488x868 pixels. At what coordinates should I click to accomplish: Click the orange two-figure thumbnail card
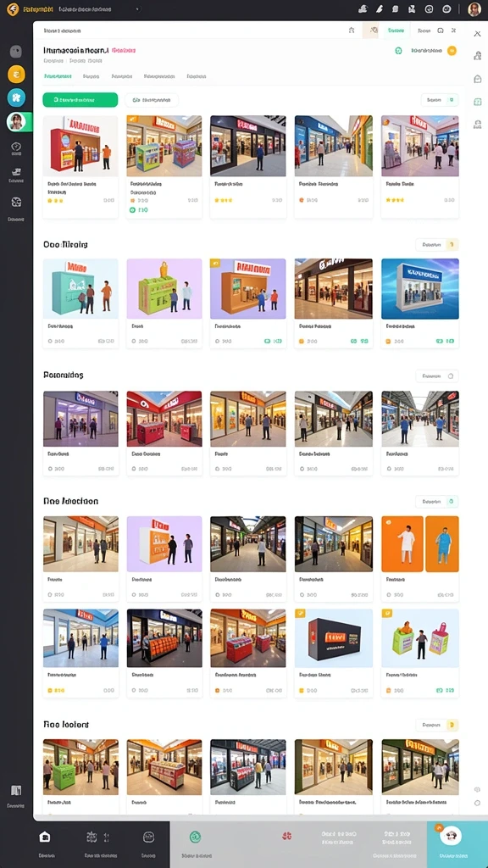pyautogui.click(x=420, y=544)
